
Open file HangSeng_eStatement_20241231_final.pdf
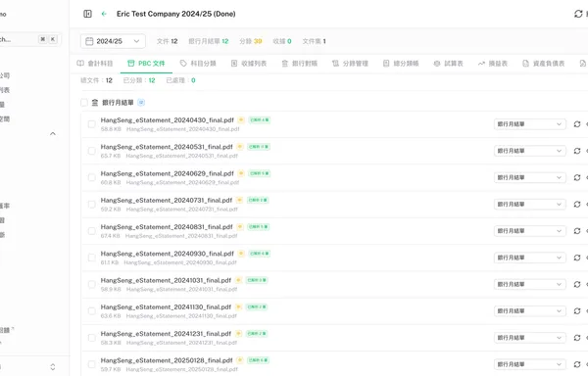point(166,334)
